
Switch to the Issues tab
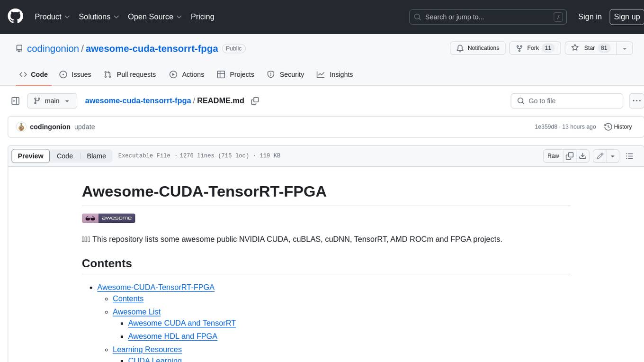[x=75, y=74]
